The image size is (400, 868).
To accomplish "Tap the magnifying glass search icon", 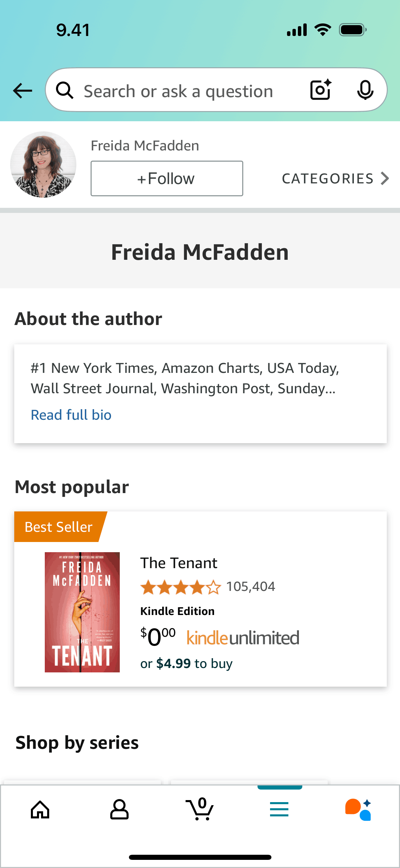I will [65, 91].
